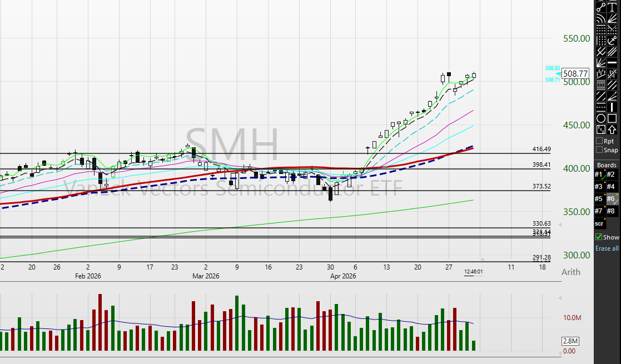Click the 550.00 price axis label
The image size is (621, 364).
pos(577,38)
